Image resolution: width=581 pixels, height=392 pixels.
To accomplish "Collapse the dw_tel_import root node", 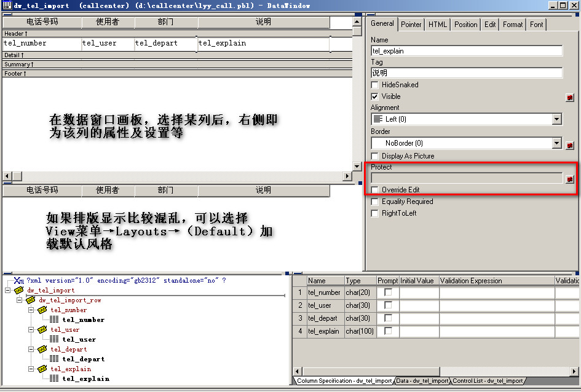I will pos(8,290).
